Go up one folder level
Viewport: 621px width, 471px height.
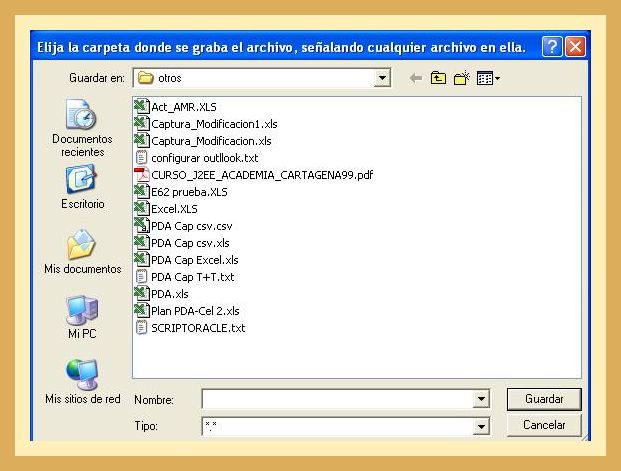click(439, 78)
